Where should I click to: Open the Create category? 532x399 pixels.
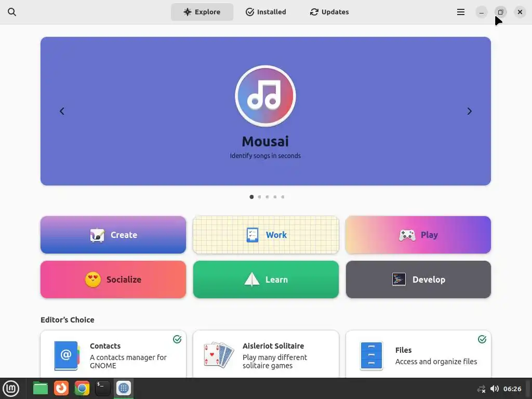113,235
